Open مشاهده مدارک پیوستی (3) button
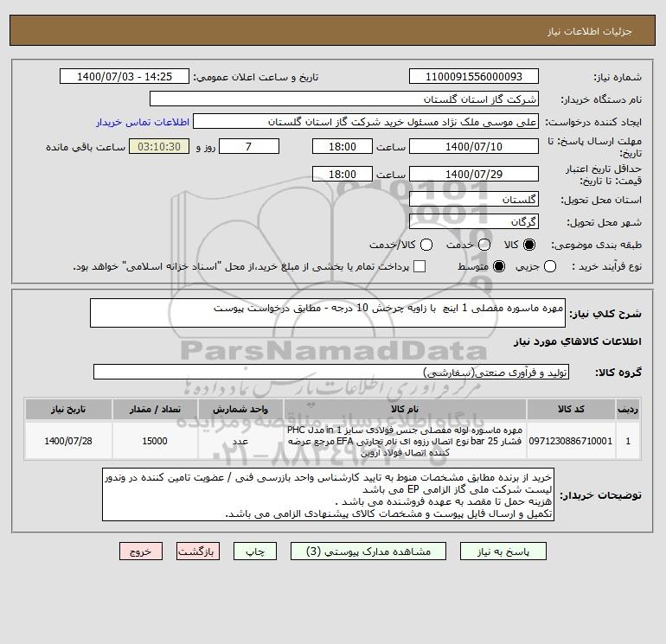The height and width of the screenshot is (644, 666). 368,552
